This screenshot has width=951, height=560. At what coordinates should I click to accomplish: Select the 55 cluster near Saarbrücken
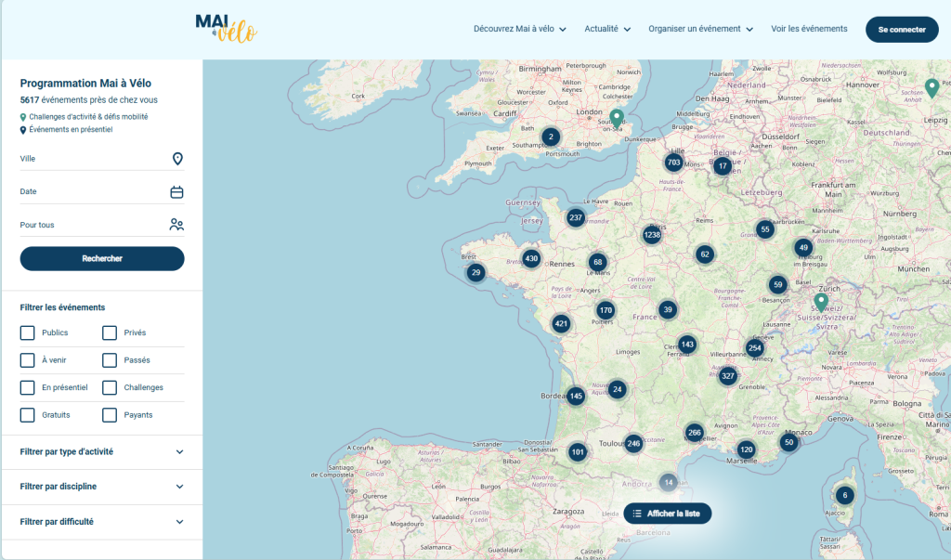[x=765, y=229]
